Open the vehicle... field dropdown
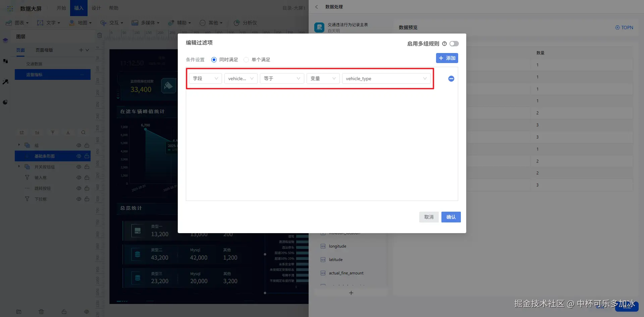This screenshot has height=317, width=644. 241,78
